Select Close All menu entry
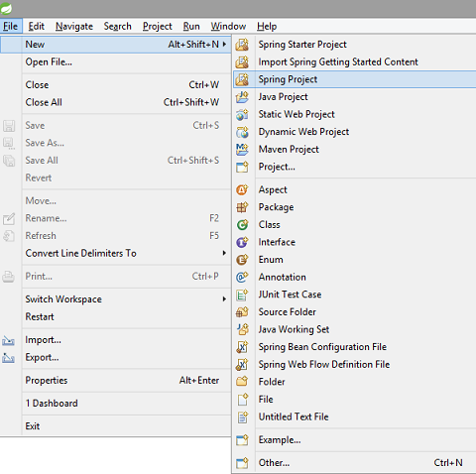This screenshot has width=476, height=474. 116,102
